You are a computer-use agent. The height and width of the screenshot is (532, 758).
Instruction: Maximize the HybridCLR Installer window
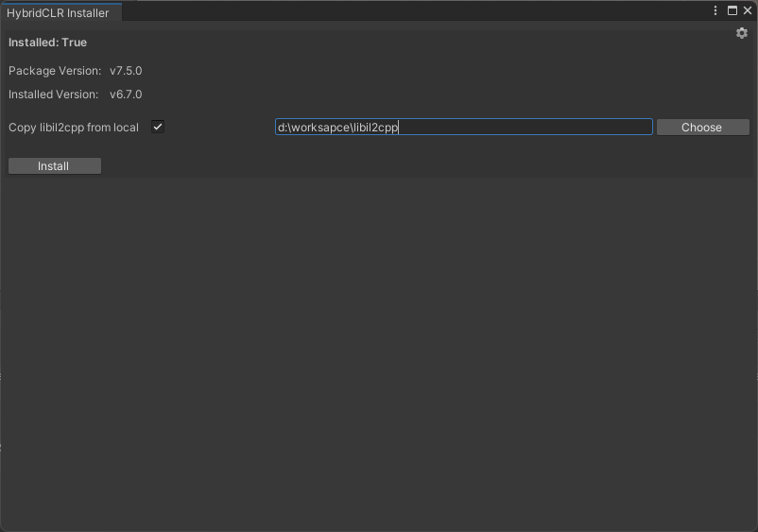point(732,10)
